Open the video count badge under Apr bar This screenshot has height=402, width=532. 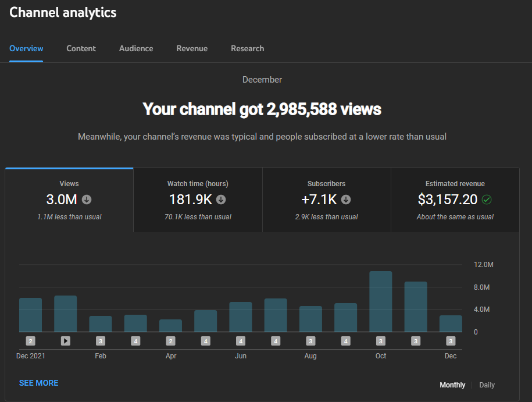pos(171,341)
